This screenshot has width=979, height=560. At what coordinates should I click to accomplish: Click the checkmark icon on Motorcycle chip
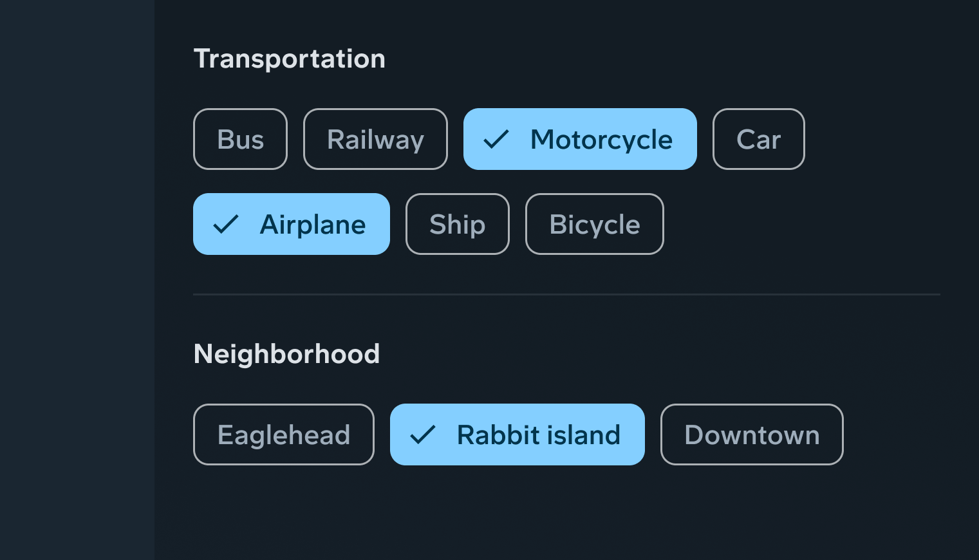pos(496,140)
